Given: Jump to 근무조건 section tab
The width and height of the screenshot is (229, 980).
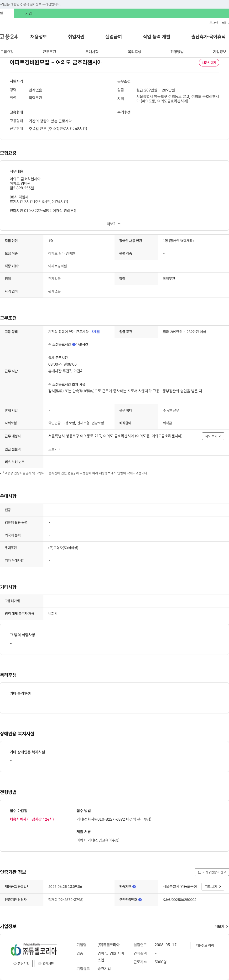Looking at the screenshot, I should [x=49, y=52].
